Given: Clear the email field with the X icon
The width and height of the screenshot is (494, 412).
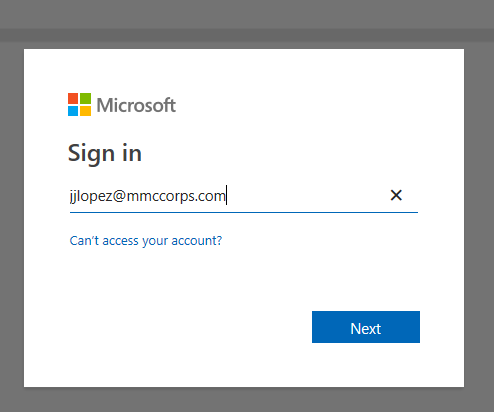Looking at the screenshot, I should tap(396, 195).
